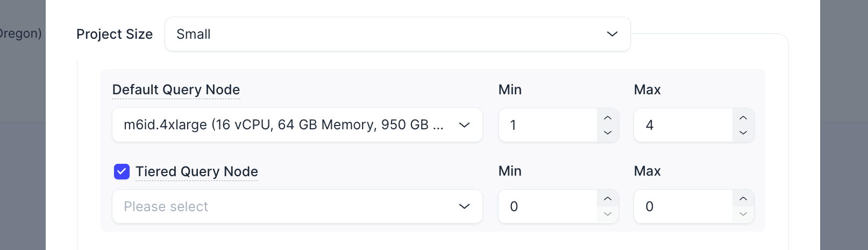This screenshot has height=250, width=868.
Task: Open the Please select tiered node dropdown
Action: (x=297, y=206)
